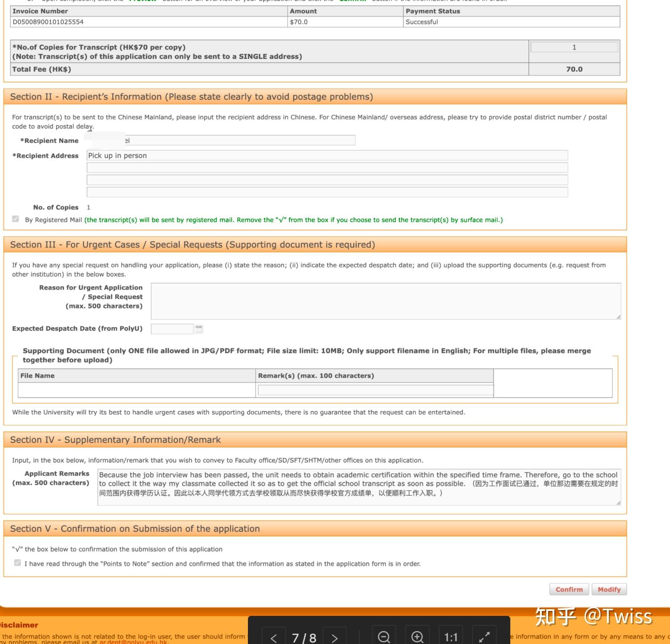Click the Section V Confirmation header
The height and width of the screenshot is (644, 670).
(x=315, y=529)
